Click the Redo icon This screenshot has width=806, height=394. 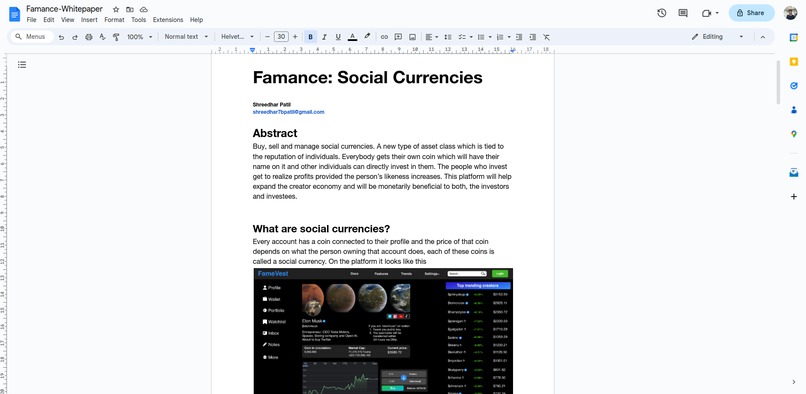pyautogui.click(x=75, y=37)
